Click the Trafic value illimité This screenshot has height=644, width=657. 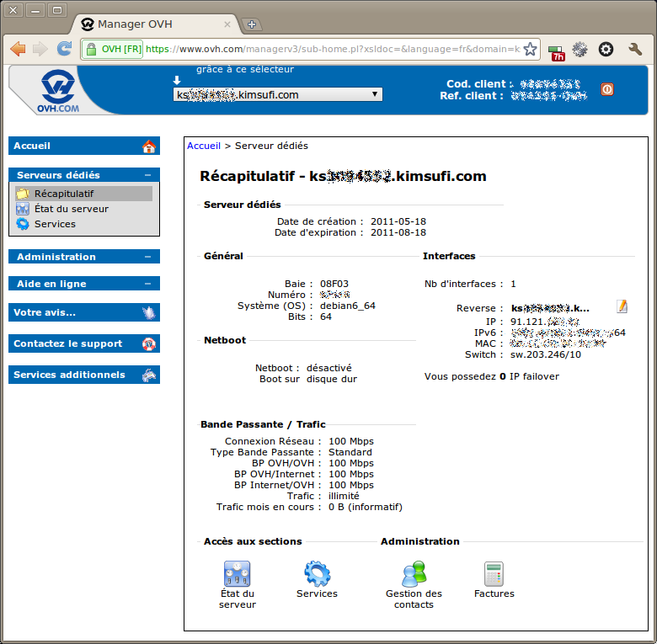click(x=344, y=496)
